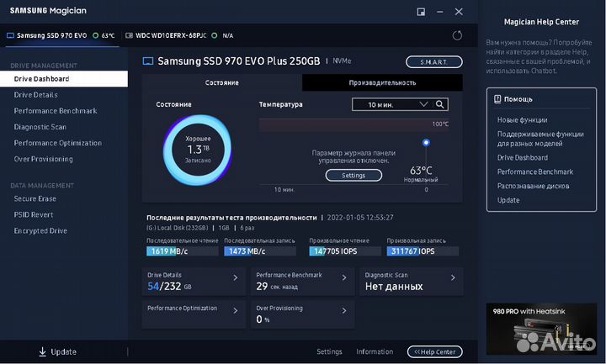Click the WDC WD10EFRX drive icon

129,35
